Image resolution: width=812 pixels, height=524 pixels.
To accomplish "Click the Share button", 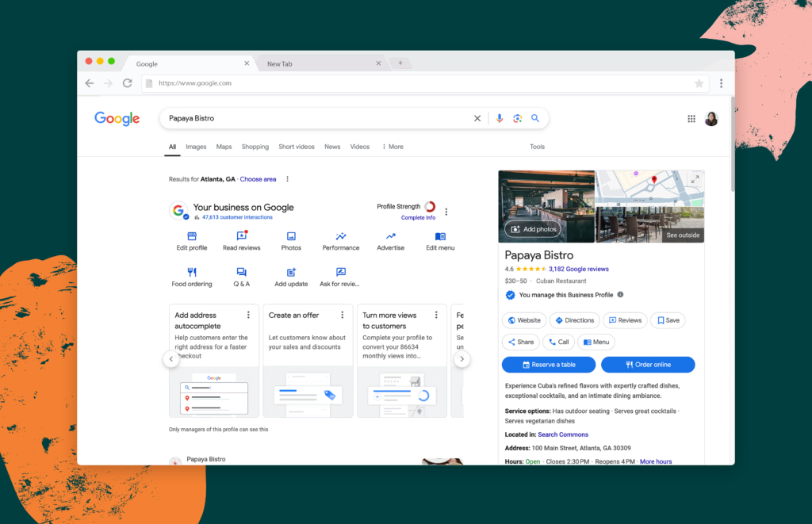I will (x=521, y=342).
